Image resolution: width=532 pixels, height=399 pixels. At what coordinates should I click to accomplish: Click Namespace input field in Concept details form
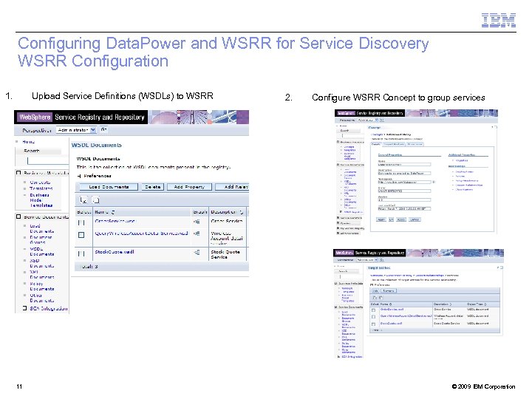tap(404, 183)
